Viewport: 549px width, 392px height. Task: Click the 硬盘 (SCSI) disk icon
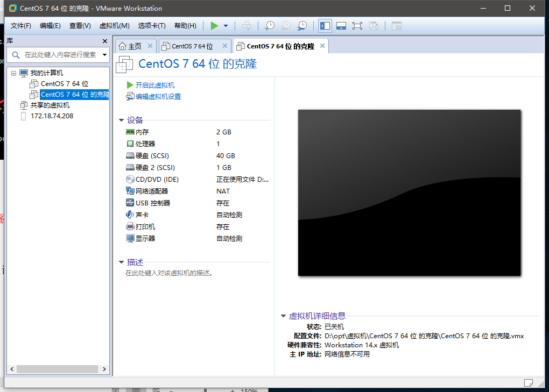130,155
